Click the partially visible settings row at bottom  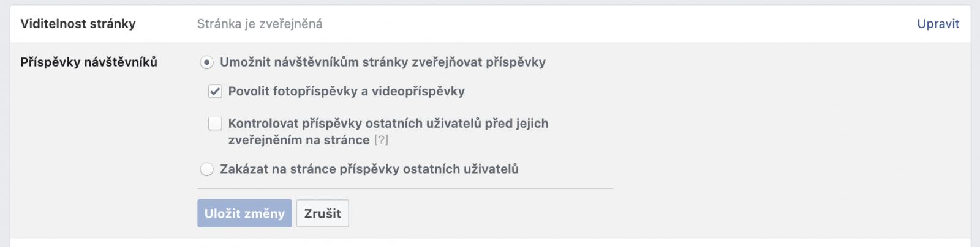click(490, 243)
